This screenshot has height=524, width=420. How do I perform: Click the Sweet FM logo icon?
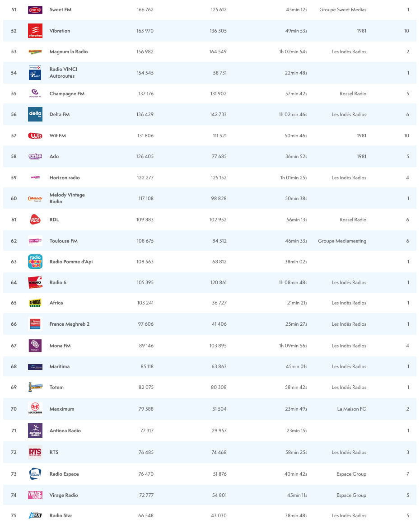[x=35, y=9]
